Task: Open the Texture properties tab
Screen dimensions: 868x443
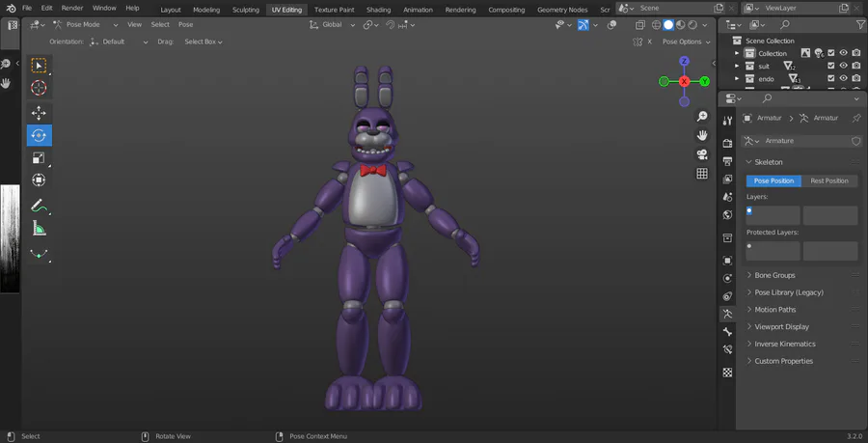Action: point(727,373)
